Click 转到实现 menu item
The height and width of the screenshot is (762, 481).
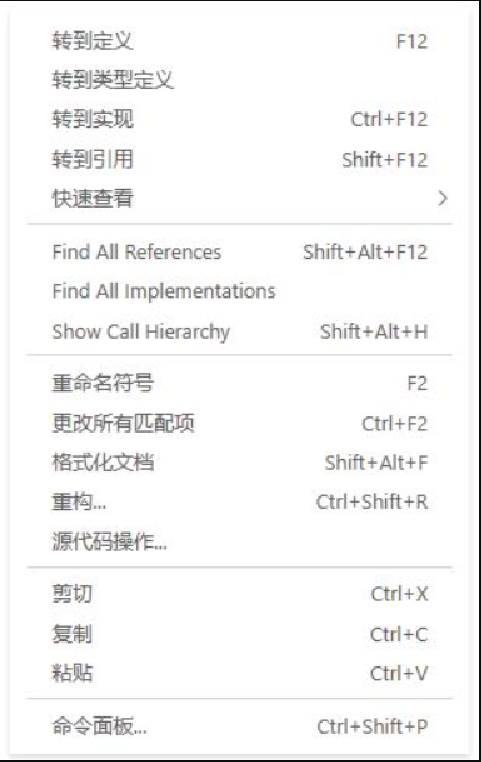pyautogui.click(x=240, y=120)
